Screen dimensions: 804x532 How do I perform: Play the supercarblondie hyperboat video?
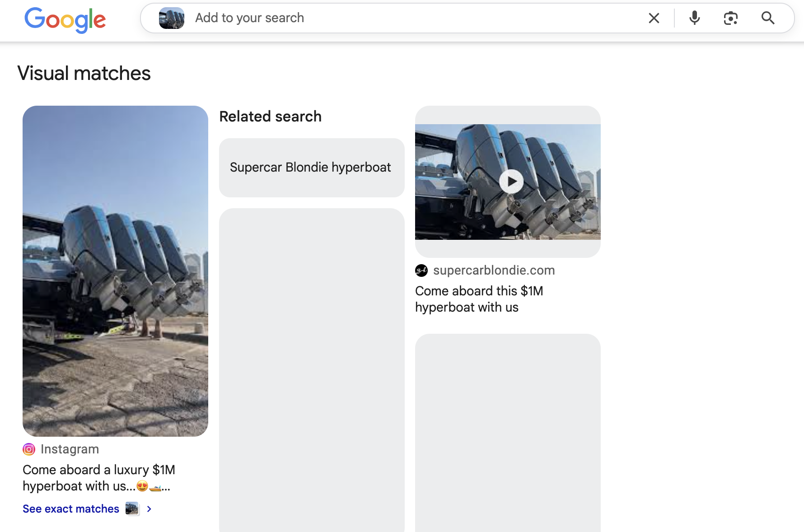tap(511, 182)
